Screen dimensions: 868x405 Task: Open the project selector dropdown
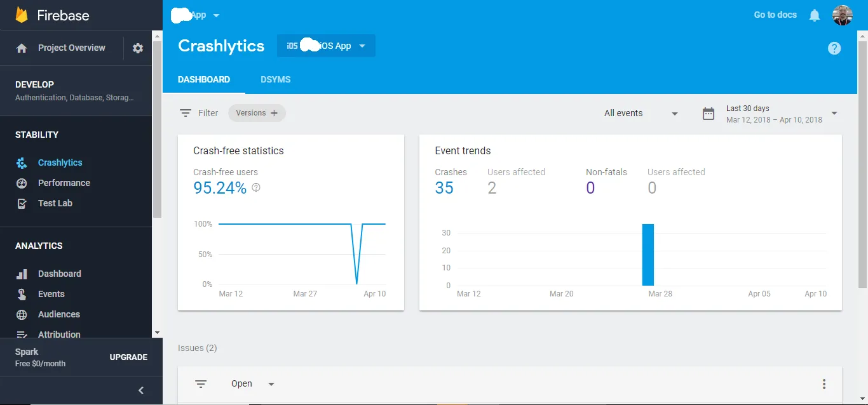tap(195, 15)
